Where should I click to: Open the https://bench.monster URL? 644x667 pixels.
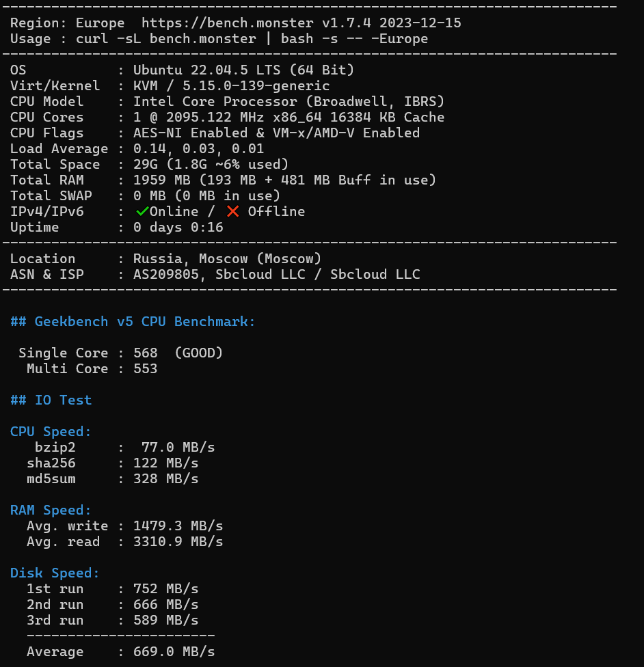pos(227,23)
